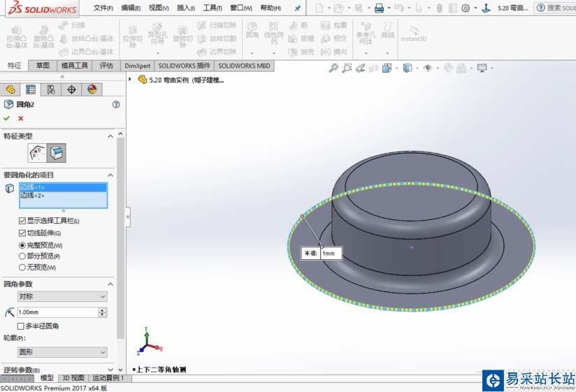Click the green checkmark to accept fillet
This screenshot has height=392, width=576.
tap(7, 119)
